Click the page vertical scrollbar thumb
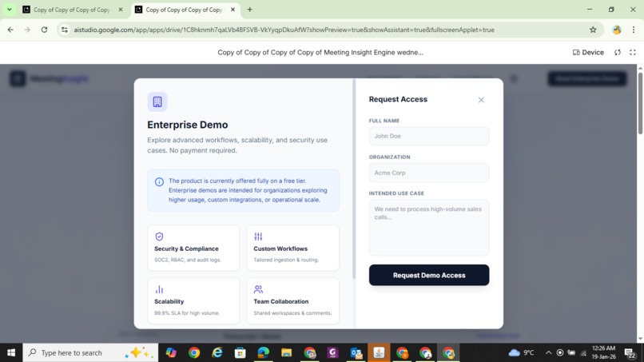 pos(640,103)
